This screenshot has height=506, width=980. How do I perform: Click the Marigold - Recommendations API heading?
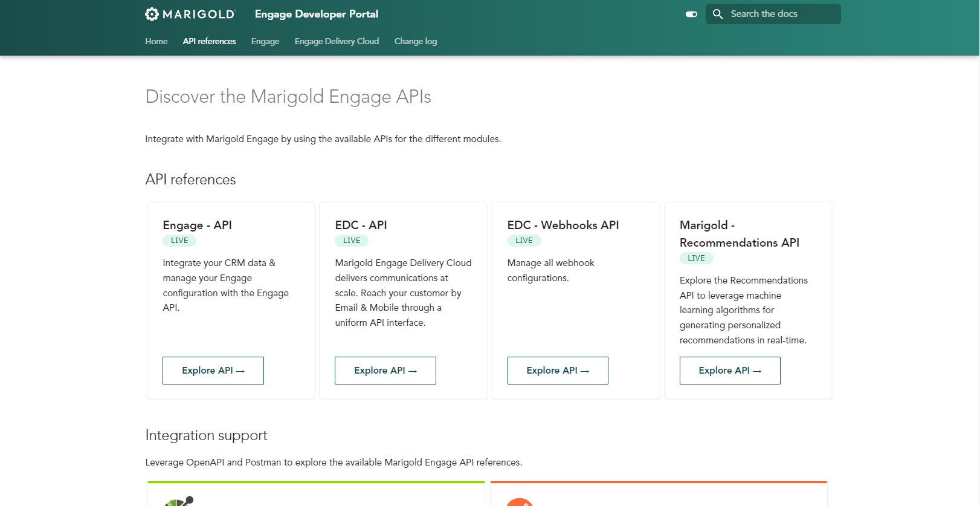pos(739,234)
